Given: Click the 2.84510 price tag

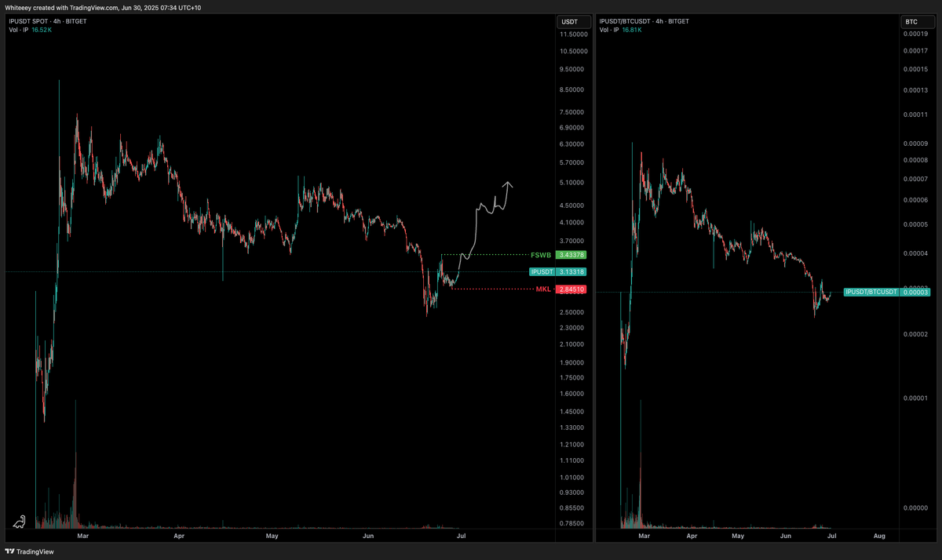Looking at the screenshot, I should pos(571,289).
